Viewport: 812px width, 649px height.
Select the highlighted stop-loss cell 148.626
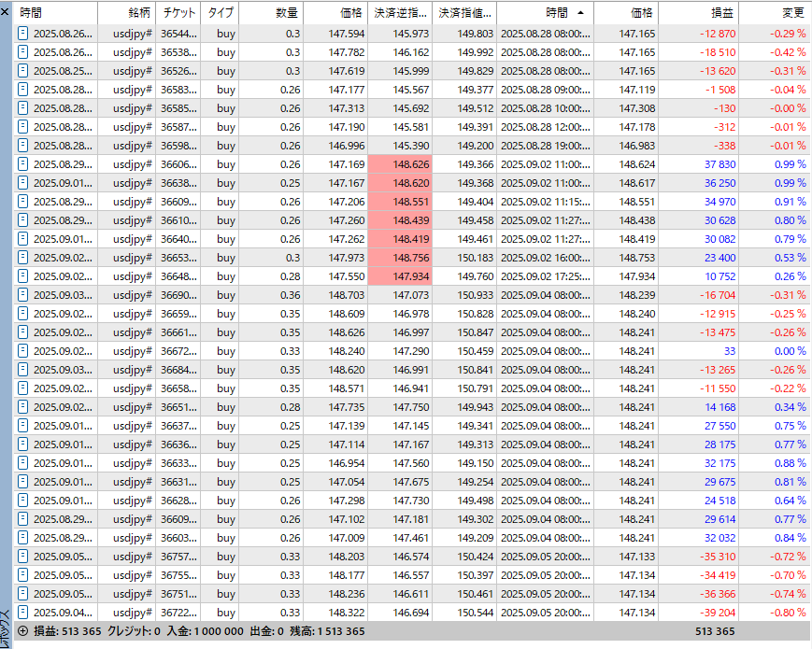pyautogui.click(x=400, y=164)
